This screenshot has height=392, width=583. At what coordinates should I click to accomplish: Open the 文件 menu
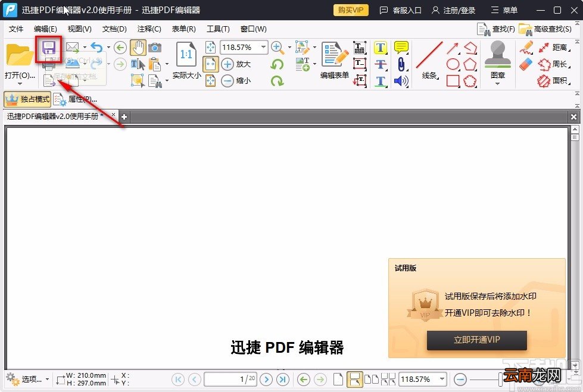[16, 29]
